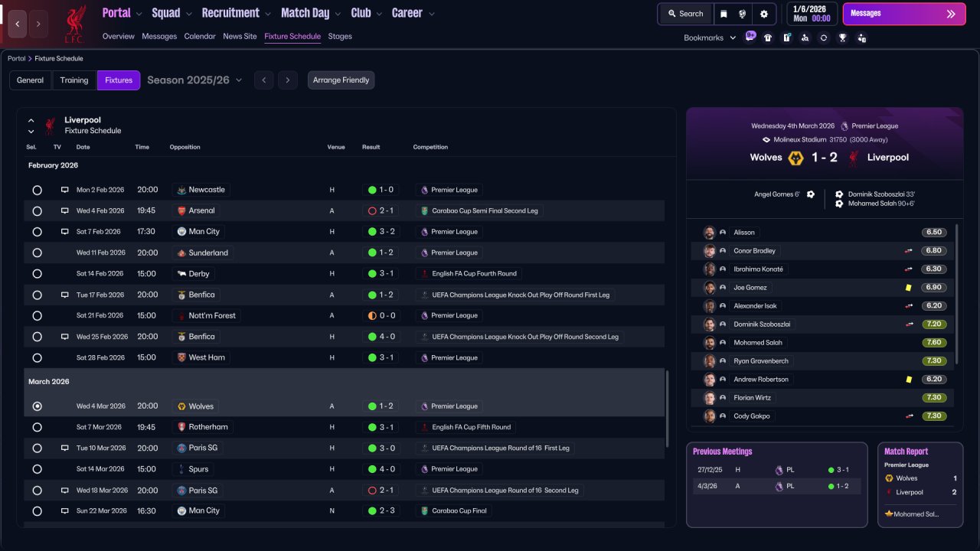Open the messages inbox icon with 9+ badge
980x551 pixels.
click(750, 37)
